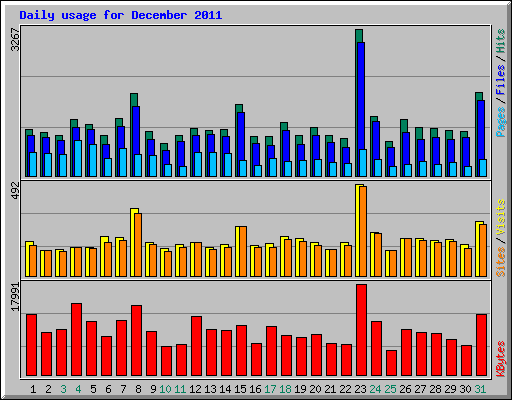Click day label 14 on the x-axis
Screen dimensions: 512x400
(225, 389)
